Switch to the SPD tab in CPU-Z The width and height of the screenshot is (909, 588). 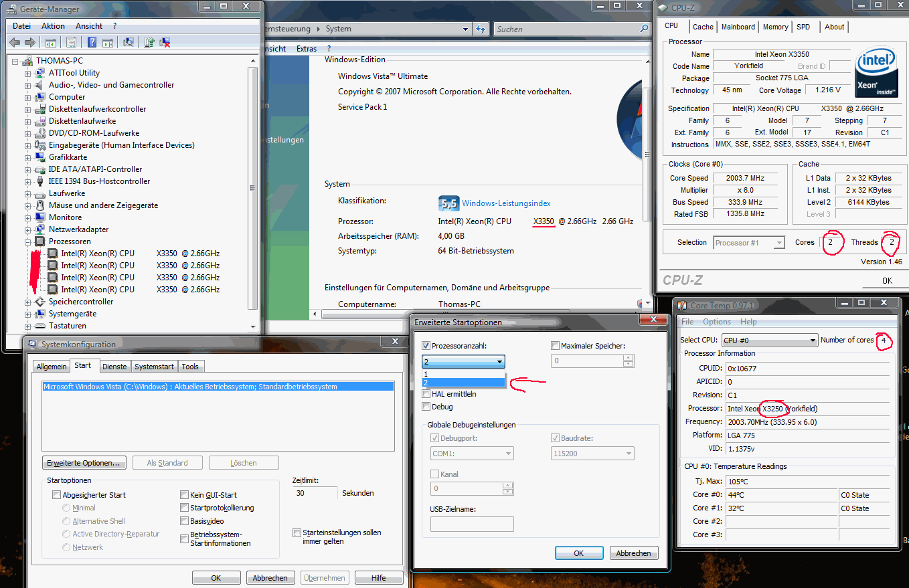[803, 27]
